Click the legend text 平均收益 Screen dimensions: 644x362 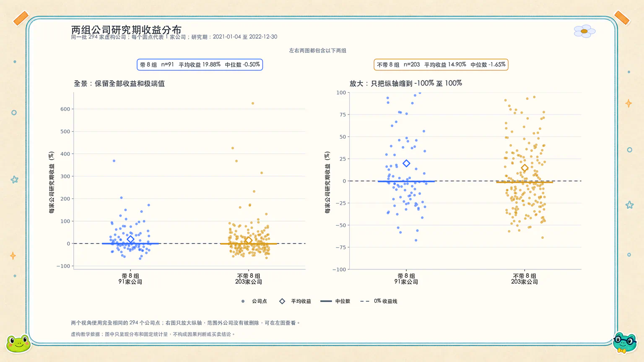[301, 301]
